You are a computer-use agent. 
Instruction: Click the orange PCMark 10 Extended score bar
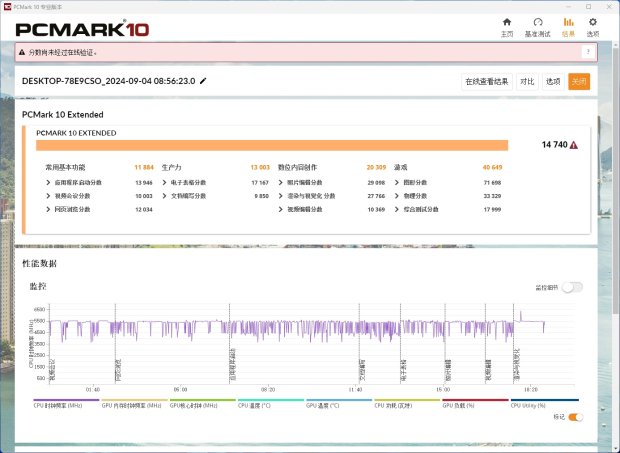[x=272, y=145]
